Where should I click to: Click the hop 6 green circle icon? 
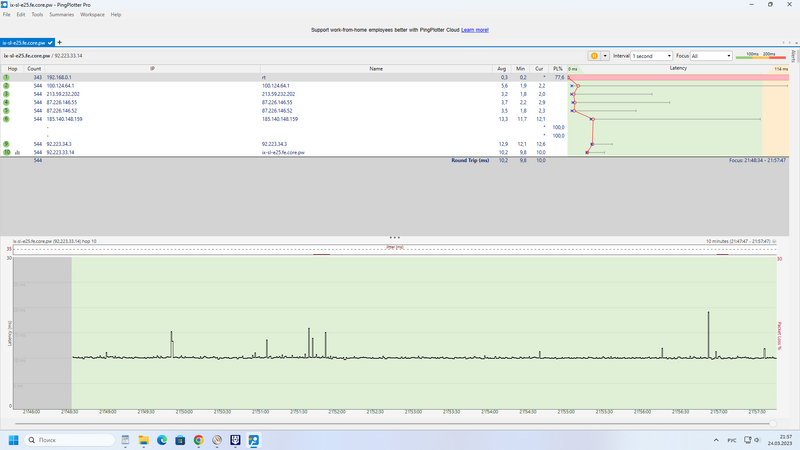(x=6, y=119)
